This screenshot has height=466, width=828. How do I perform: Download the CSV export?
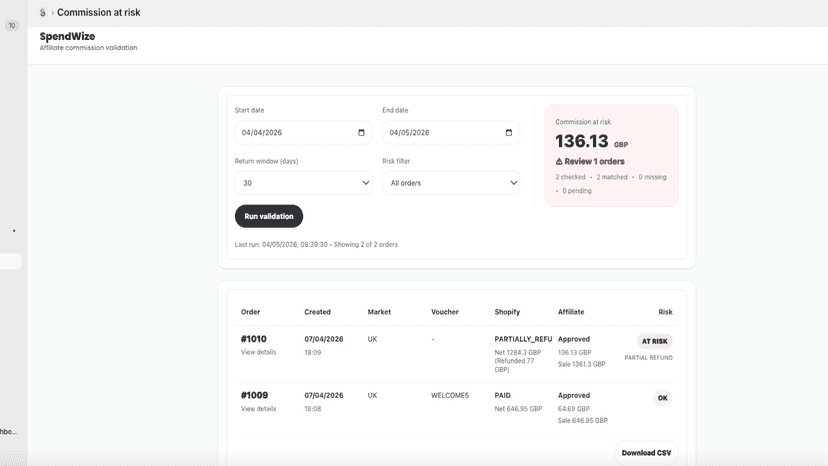point(646,453)
